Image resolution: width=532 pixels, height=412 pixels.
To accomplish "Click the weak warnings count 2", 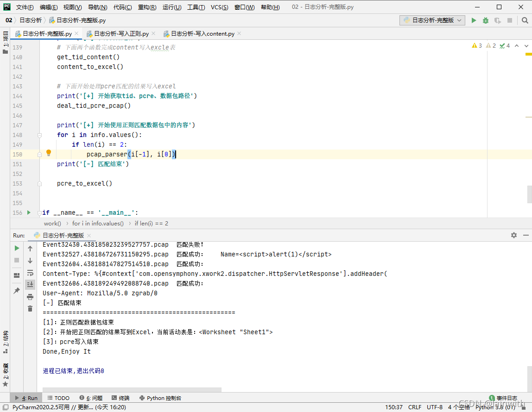I will (491, 46).
